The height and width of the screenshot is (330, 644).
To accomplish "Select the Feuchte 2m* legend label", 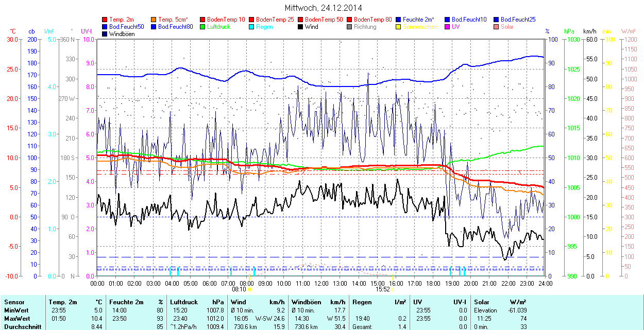I will pyautogui.click(x=418, y=20).
